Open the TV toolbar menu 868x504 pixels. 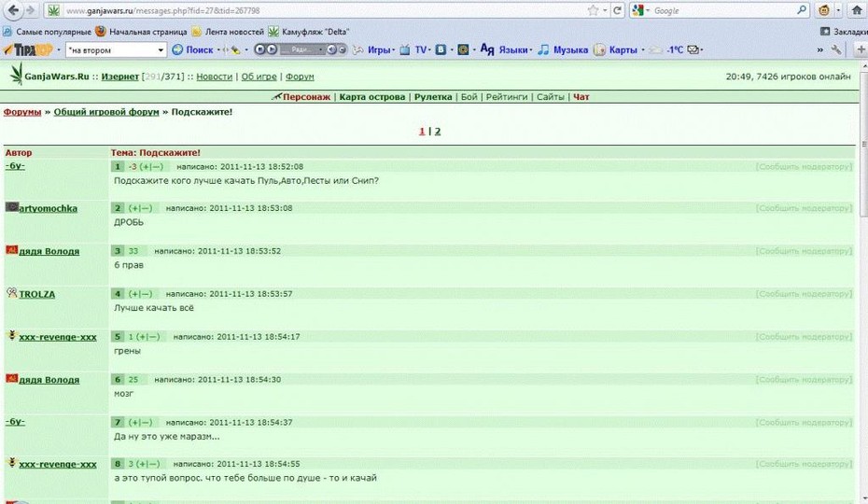tap(413, 49)
